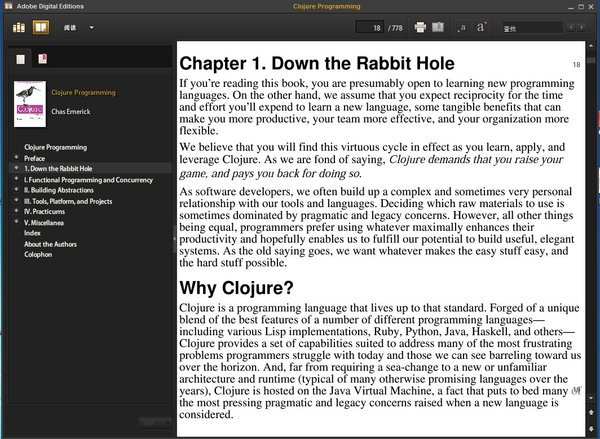The height and width of the screenshot is (439, 600).
Task: Collapse the sidebar using the divider handle
Action: point(174,239)
